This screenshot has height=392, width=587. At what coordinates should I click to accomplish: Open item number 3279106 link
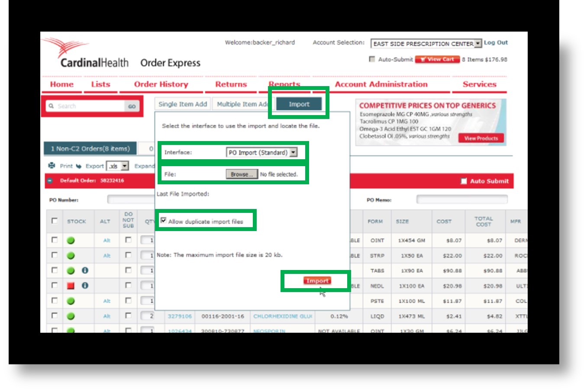180,316
